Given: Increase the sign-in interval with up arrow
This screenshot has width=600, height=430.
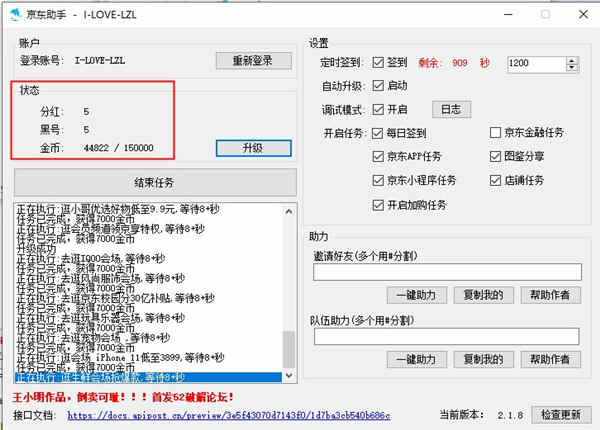Looking at the screenshot, I should coord(572,60).
